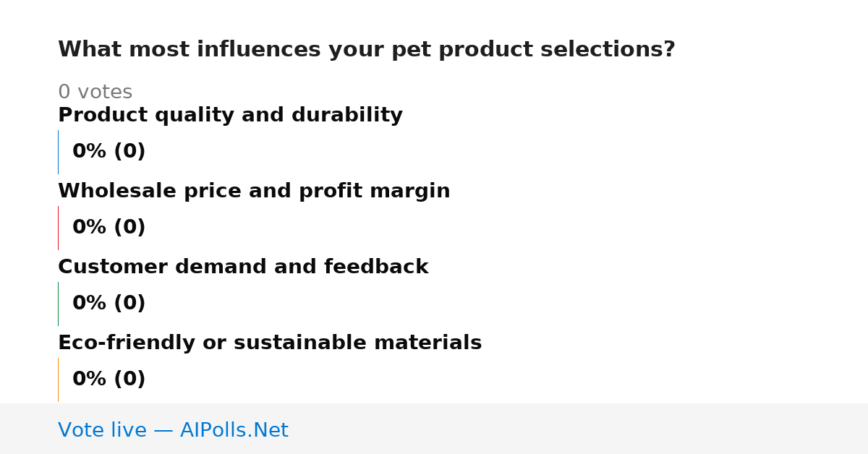Click the poll question heading
Screen dimensions: 868x454
(x=366, y=49)
